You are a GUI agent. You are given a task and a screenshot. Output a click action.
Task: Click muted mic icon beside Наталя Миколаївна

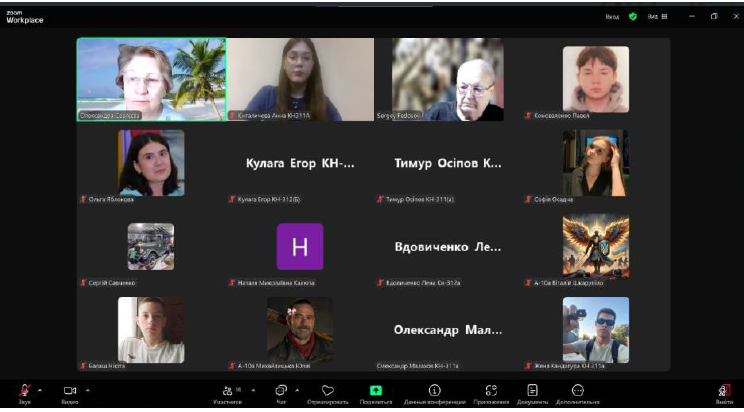pos(232,283)
